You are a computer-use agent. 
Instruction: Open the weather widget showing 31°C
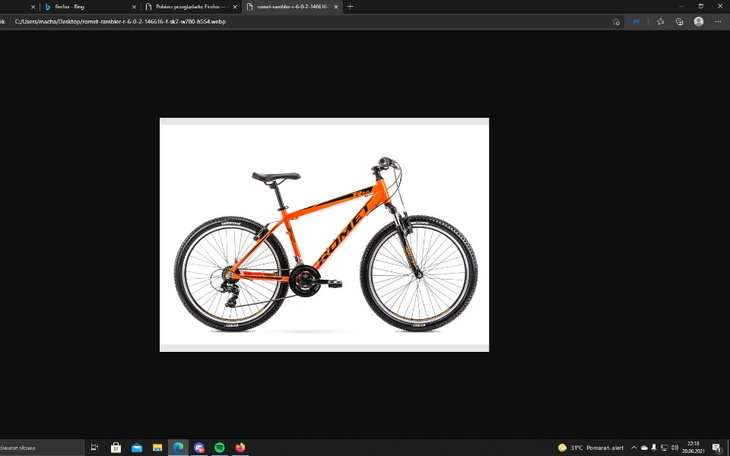[x=590, y=448]
